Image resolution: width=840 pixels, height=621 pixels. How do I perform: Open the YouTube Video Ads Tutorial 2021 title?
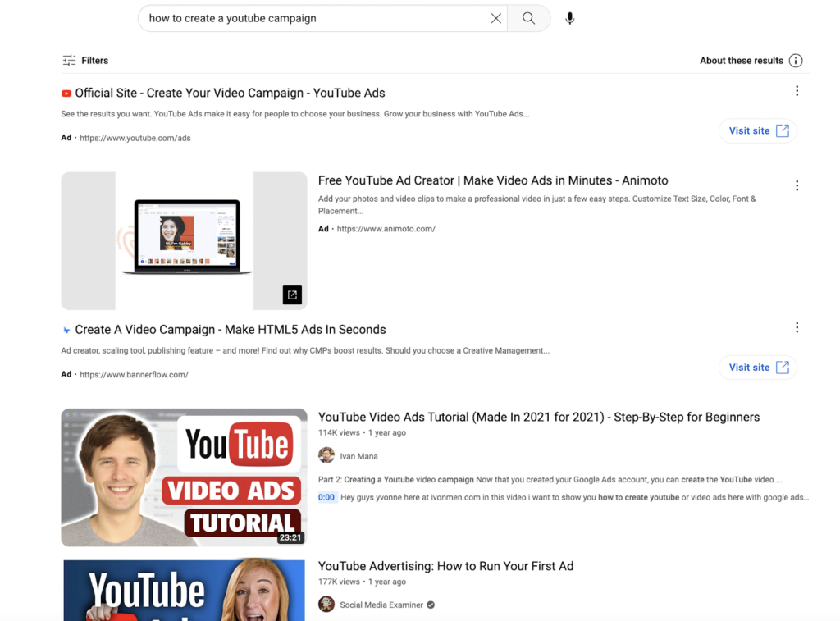[x=539, y=418]
